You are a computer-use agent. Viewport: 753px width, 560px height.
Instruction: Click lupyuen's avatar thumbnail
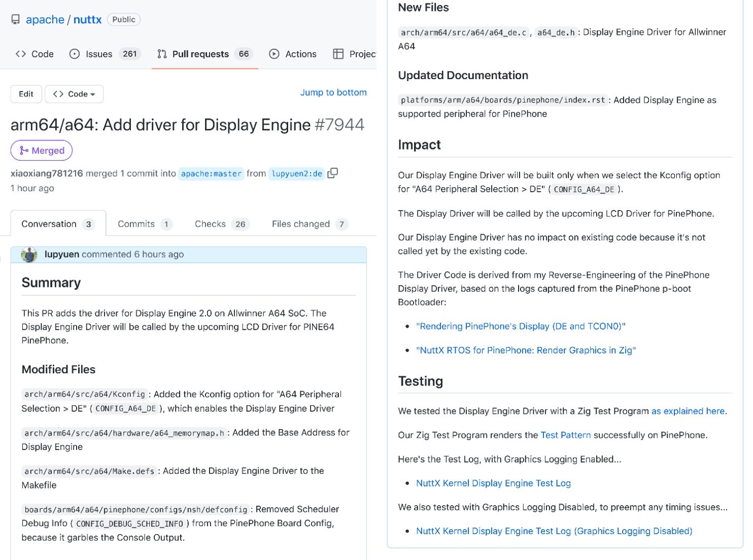[x=29, y=255]
